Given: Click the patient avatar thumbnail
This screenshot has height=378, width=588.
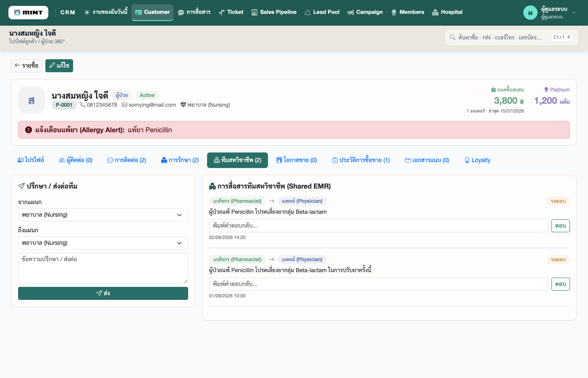Looking at the screenshot, I should (x=31, y=100).
